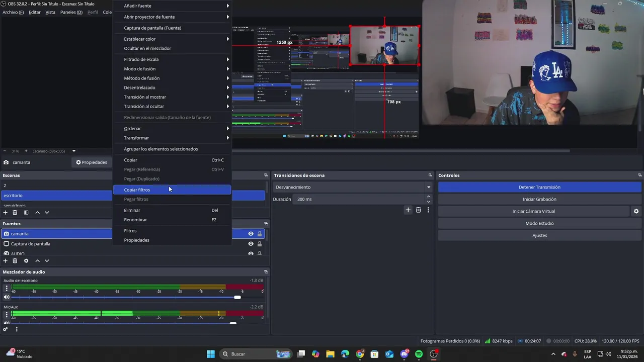Mute Audio del escritorio speaker icon
The width and height of the screenshot is (644, 362).
7,297
